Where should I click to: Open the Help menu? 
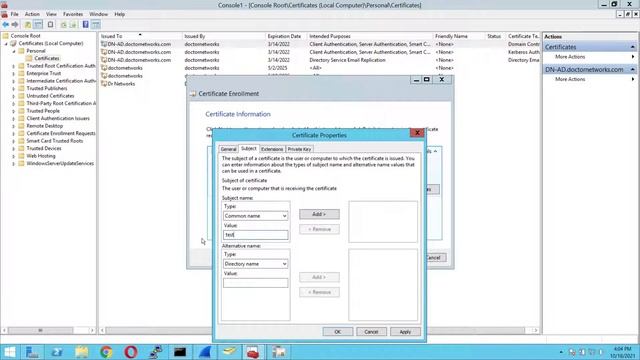pyautogui.click(x=120, y=14)
